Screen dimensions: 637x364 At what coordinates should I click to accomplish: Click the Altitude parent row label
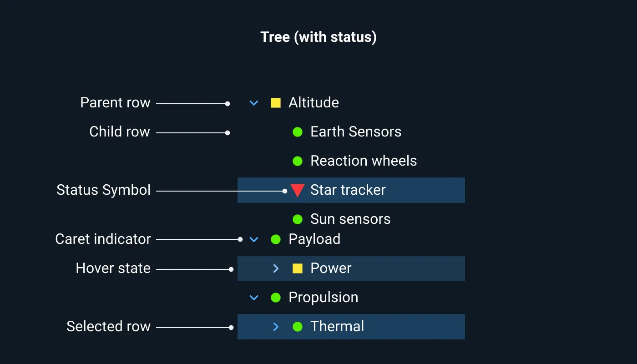pyautogui.click(x=313, y=103)
